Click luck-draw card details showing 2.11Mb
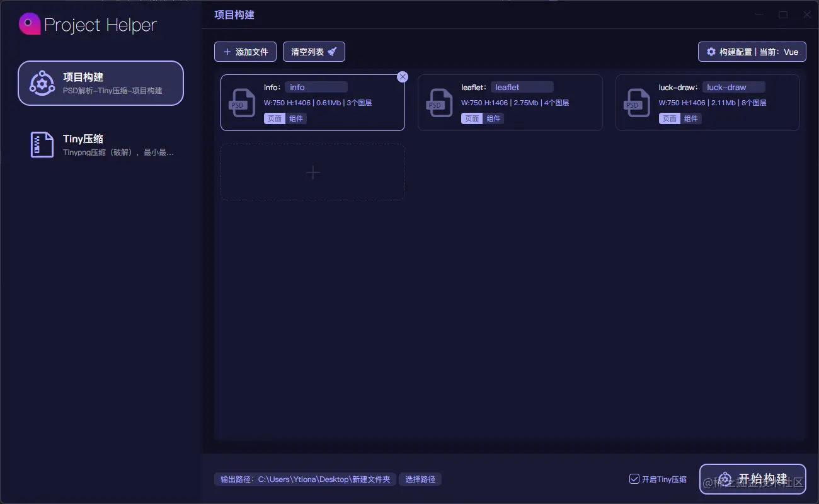This screenshot has height=504, width=819. click(713, 103)
